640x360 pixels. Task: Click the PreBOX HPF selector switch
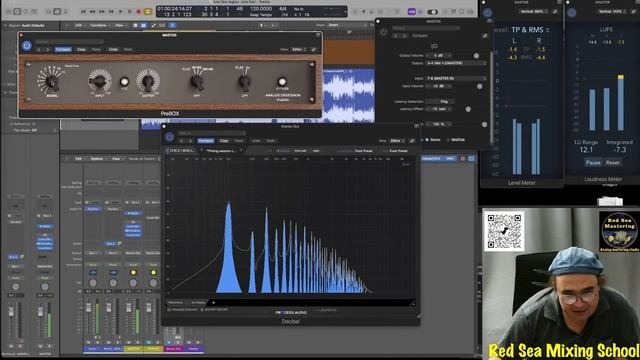click(x=197, y=82)
